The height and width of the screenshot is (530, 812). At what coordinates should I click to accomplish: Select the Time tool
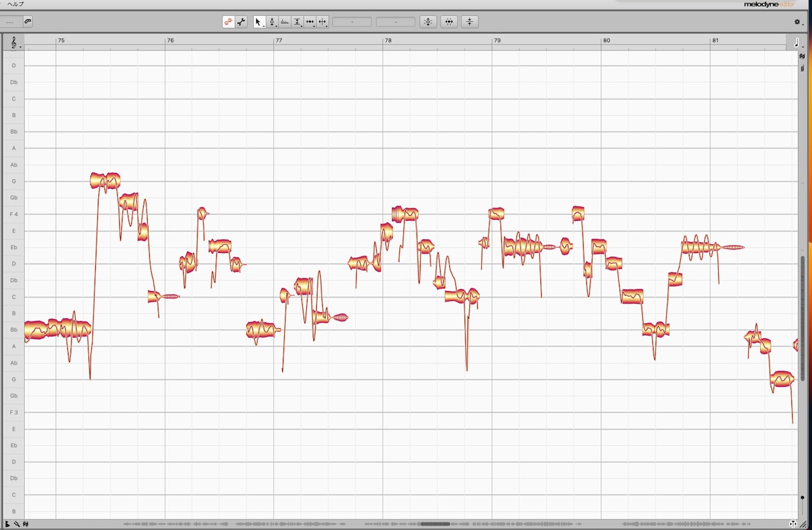coord(310,22)
